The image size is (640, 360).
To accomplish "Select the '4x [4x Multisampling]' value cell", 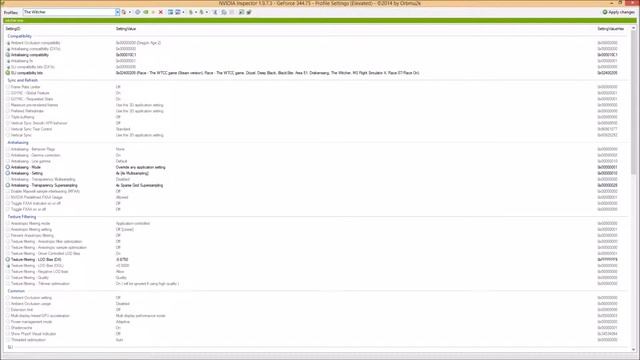I will 132,173.
